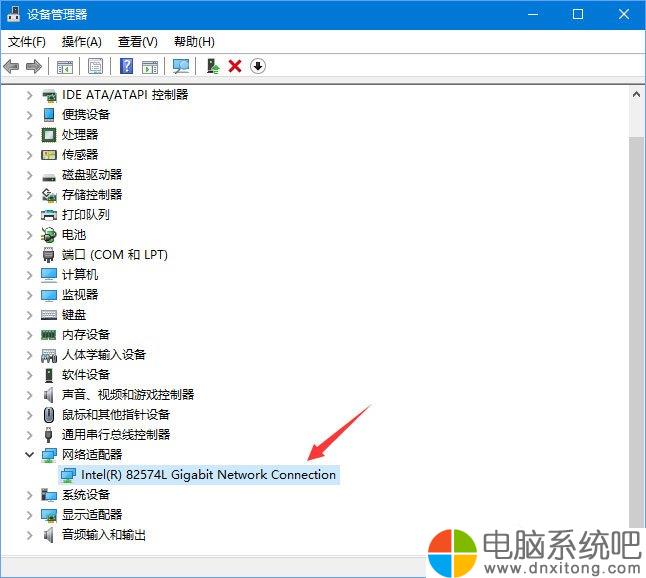Open the 查看(V) menu
Screen dimensions: 646x578
point(138,42)
